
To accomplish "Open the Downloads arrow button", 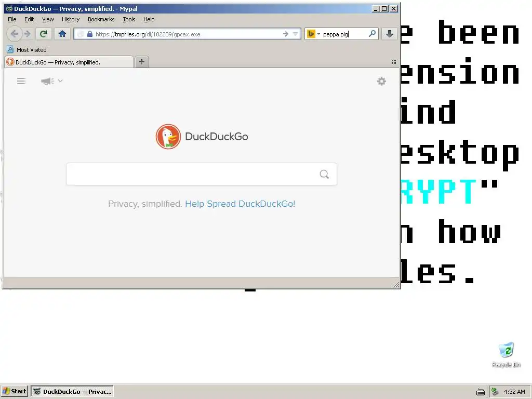I will click(390, 34).
